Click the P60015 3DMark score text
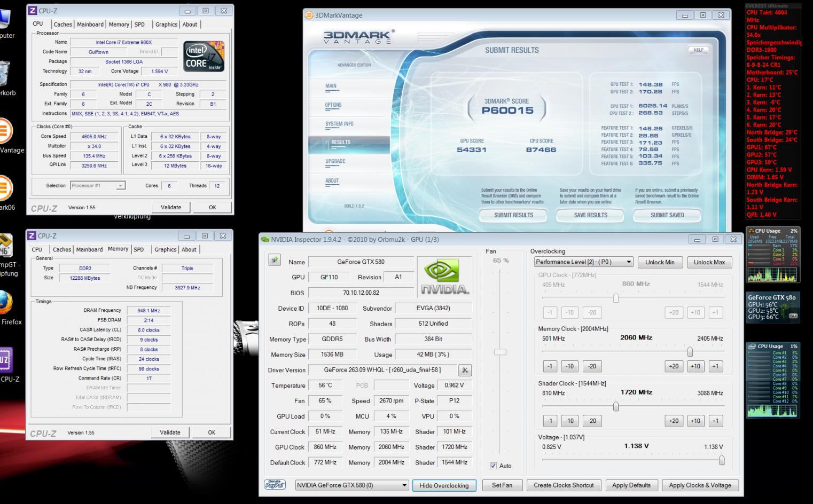Viewport: 813px width, 504px height. pos(507,111)
